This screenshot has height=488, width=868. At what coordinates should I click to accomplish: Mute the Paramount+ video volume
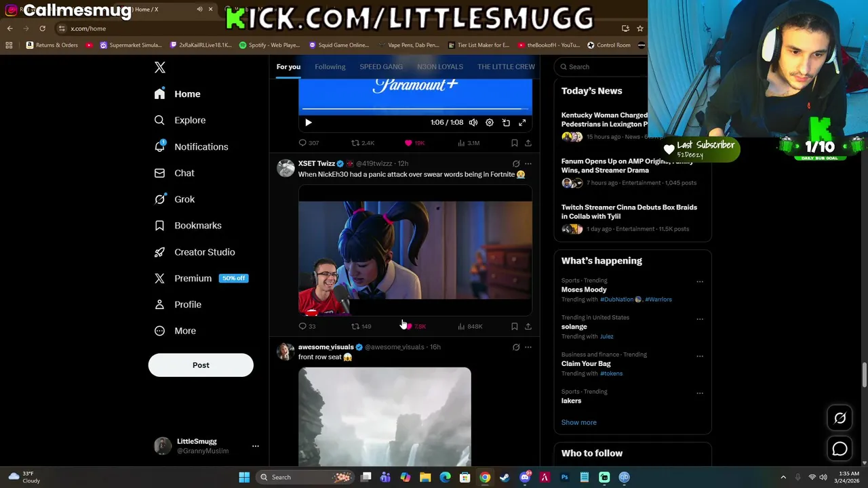pos(473,123)
